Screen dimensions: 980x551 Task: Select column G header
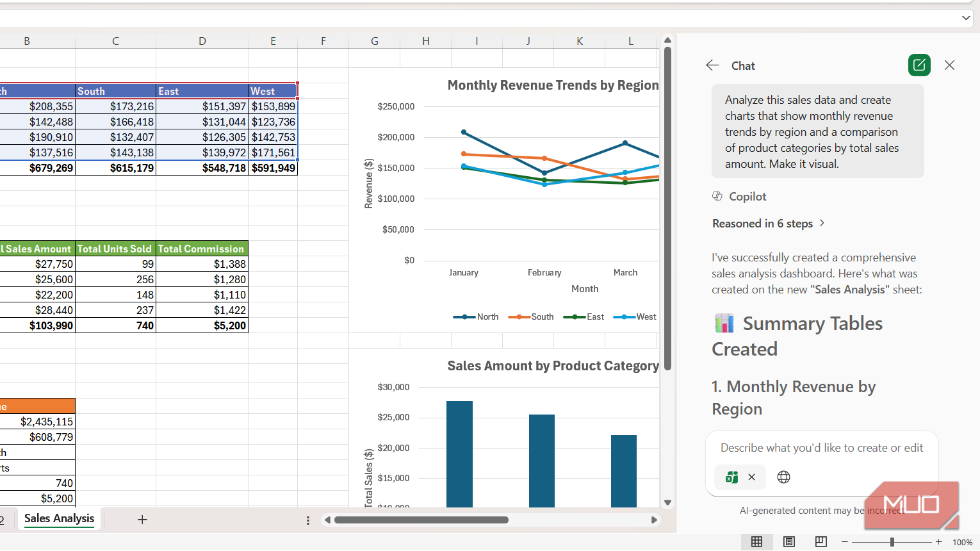pyautogui.click(x=374, y=41)
